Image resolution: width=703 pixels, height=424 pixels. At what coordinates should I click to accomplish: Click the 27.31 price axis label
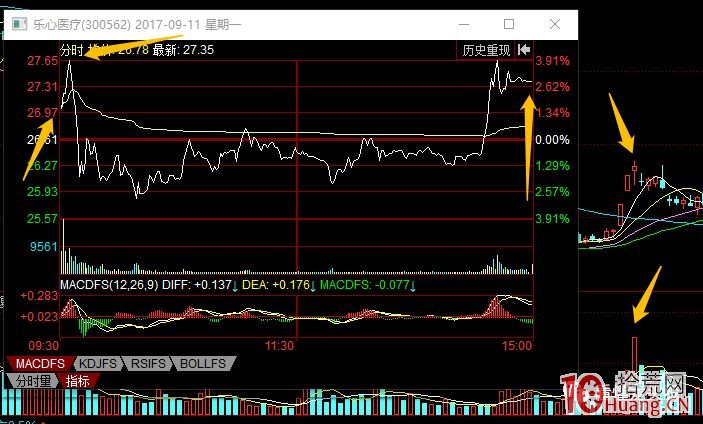pyautogui.click(x=43, y=87)
